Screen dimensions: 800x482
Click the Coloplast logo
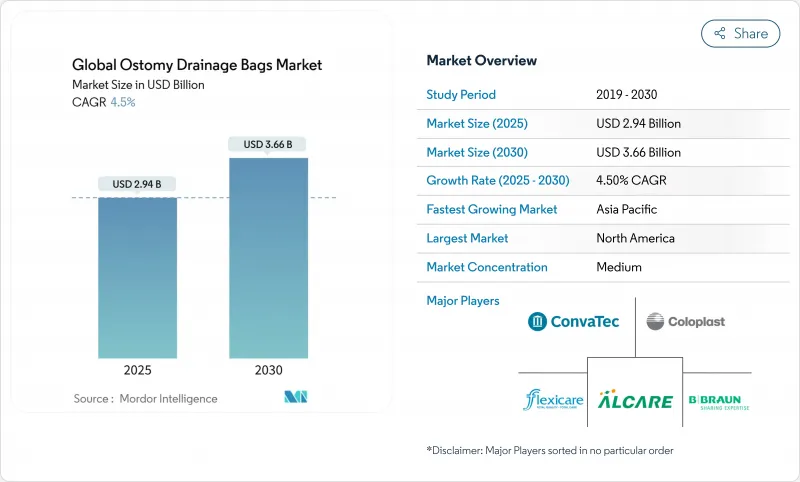pyautogui.click(x=685, y=321)
